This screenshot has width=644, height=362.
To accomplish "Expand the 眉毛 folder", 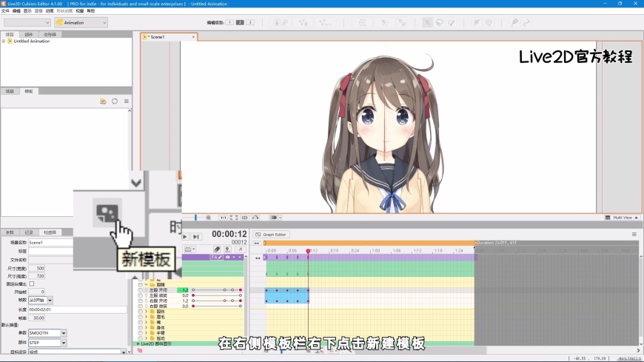I will pos(147,317).
